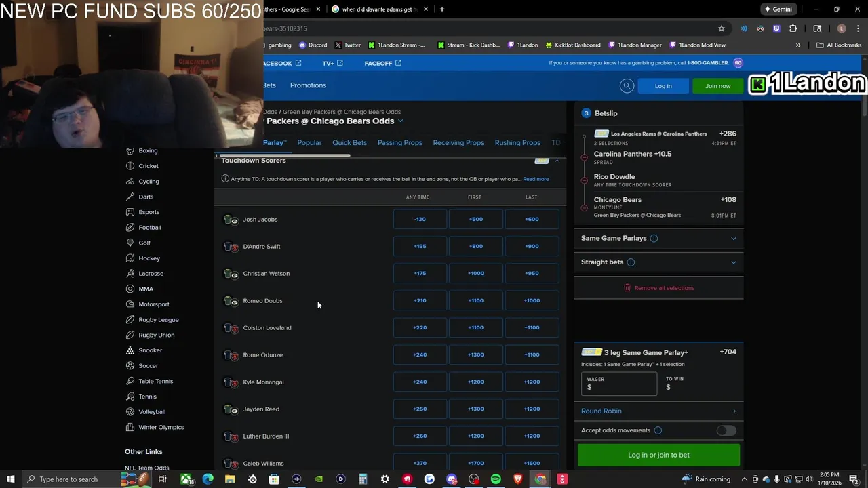Click the Log in button
The width and height of the screenshot is (868, 488).
663,86
